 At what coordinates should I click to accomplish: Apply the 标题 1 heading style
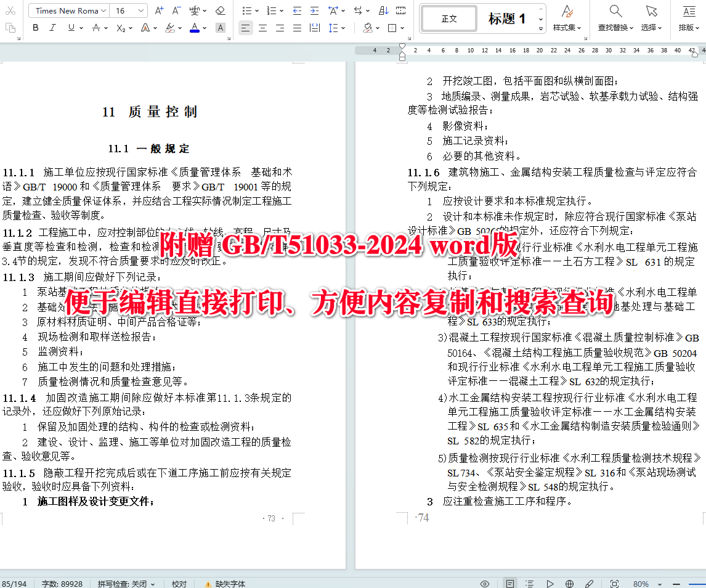click(x=507, y=19)
